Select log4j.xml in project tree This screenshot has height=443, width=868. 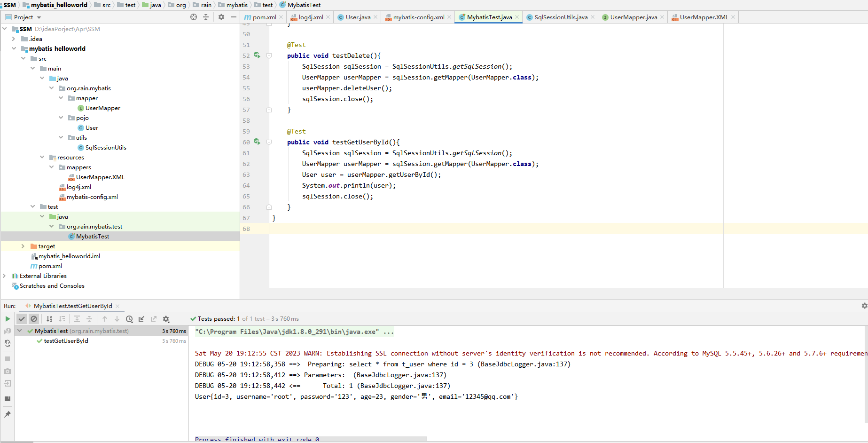point(79,187)
